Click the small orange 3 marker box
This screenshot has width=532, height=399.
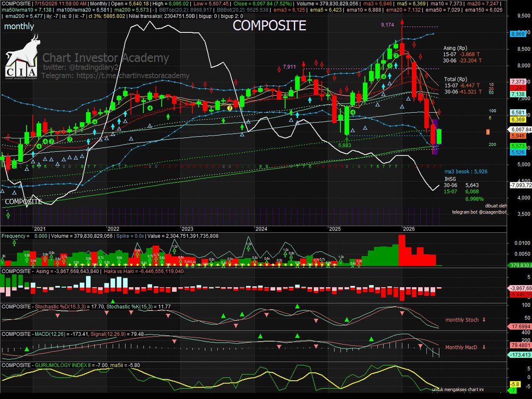pos(488,132)
